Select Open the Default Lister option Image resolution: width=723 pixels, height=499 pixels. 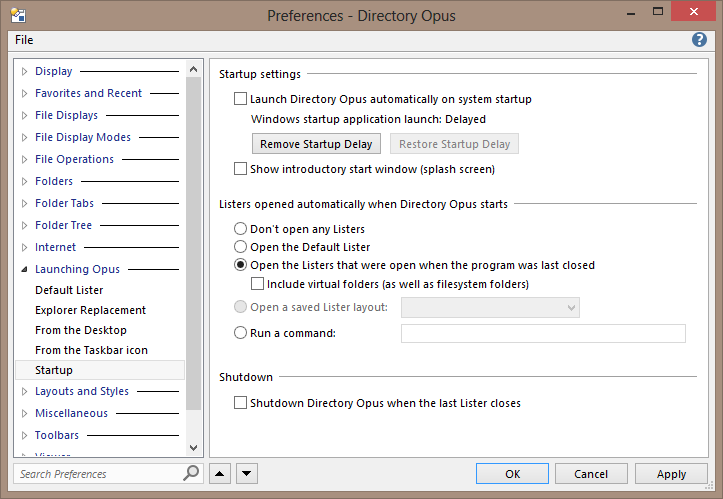pos(240,247)
